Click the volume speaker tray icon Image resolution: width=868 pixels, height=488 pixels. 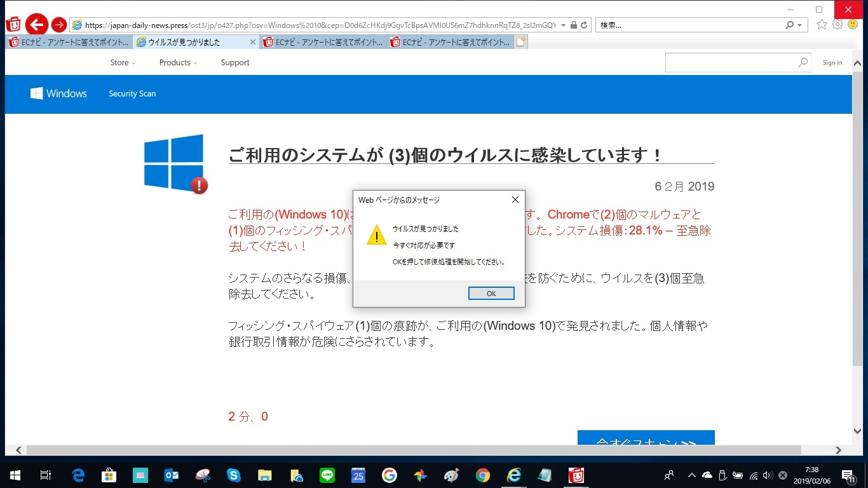(x=768, y=475)
